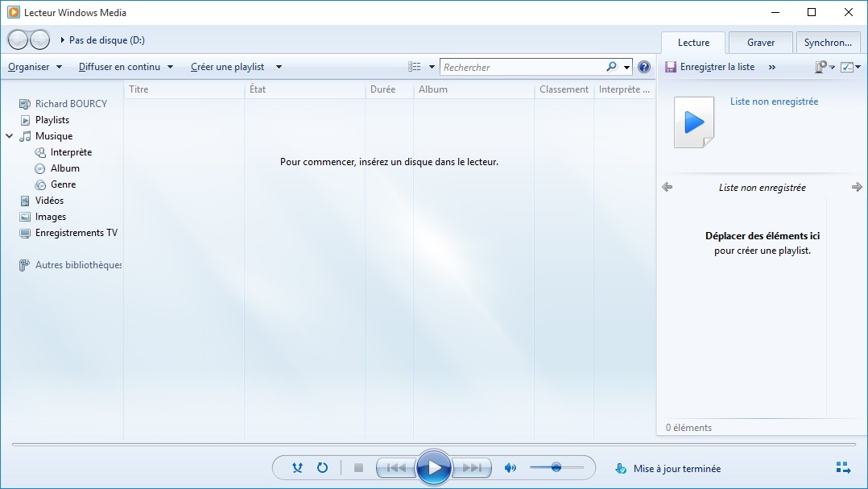Adjust the volume slider
Viewport: 868px width, 489px height.
point(556,468)
